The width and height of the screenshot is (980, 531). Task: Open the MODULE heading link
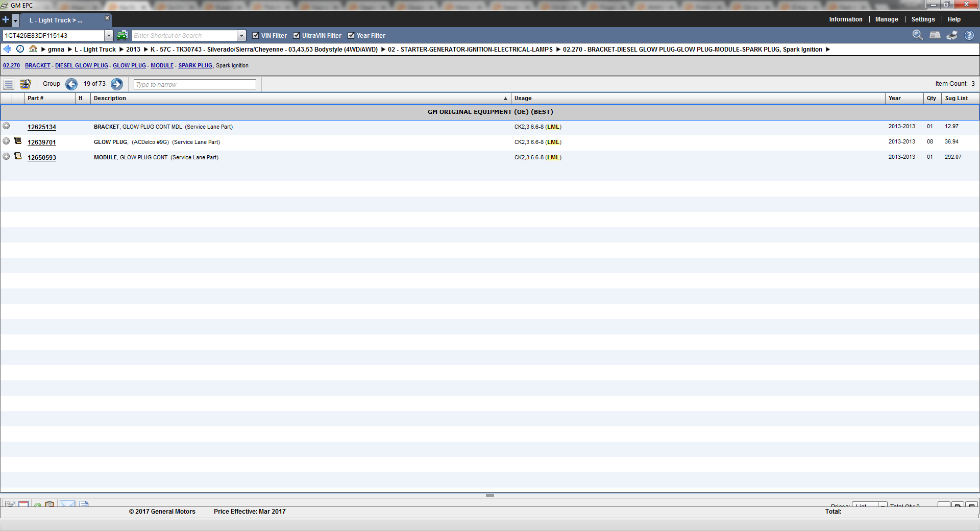(x=162, y=65)
